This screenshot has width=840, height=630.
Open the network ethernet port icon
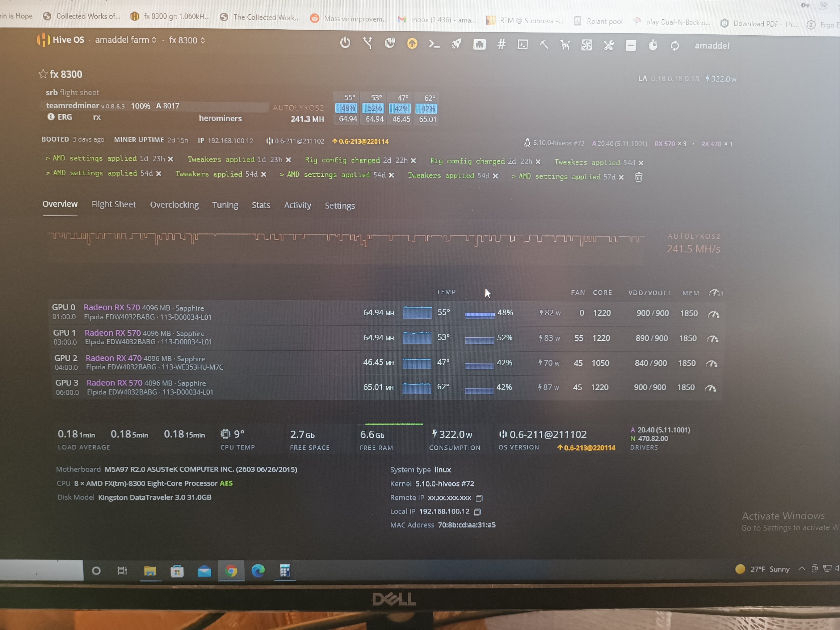tap(479, 45)
